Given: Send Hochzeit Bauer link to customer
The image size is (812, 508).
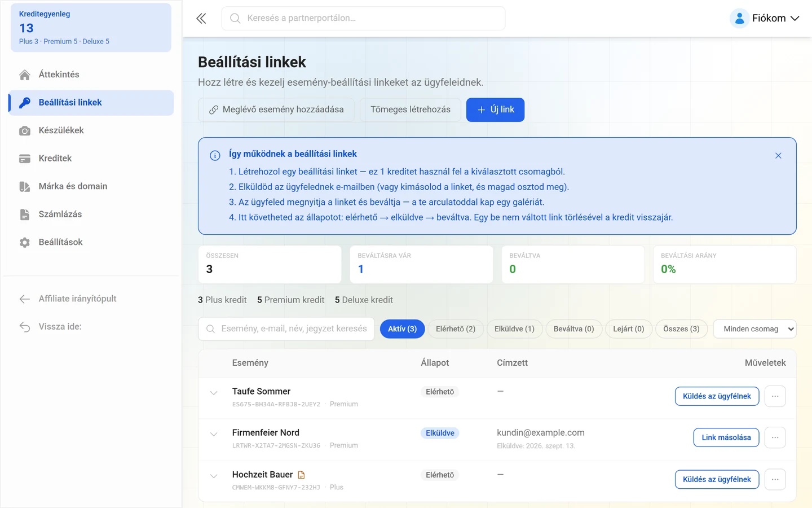Looking at the screenshot, I should pos(717,479).
